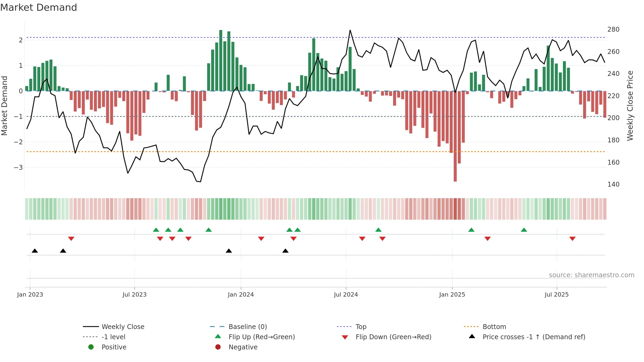This screenshot has height=362, width=644.
Task: Toggle Flip Up (Red→Green) legend entry
Action: click(x=255, y=337)
